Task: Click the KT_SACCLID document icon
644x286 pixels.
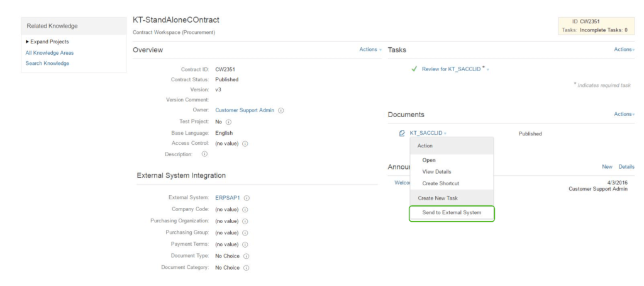Action: pyautogui.click(x=402, y=134)
